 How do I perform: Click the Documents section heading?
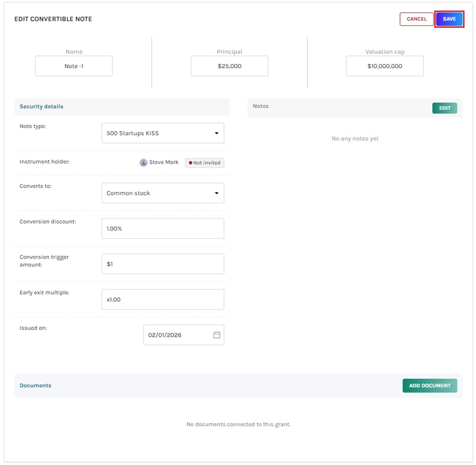click(x=35, y=385)
